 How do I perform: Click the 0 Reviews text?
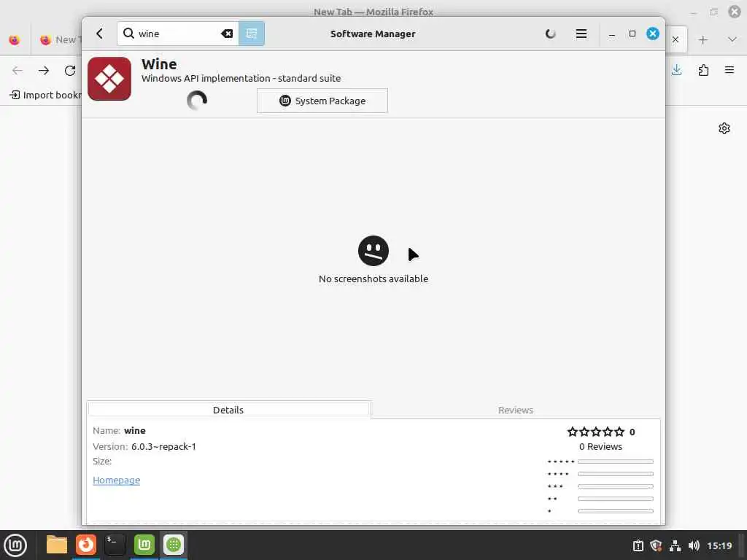[600, 447]
